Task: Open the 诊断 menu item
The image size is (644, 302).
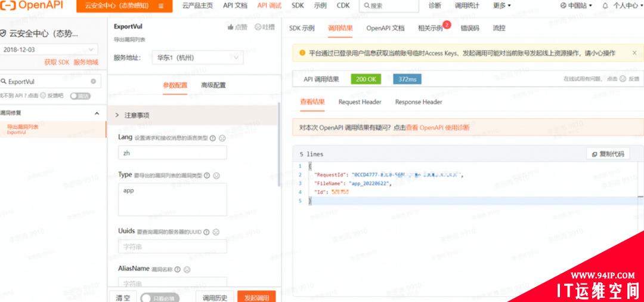Action: [x=435, y=6]
